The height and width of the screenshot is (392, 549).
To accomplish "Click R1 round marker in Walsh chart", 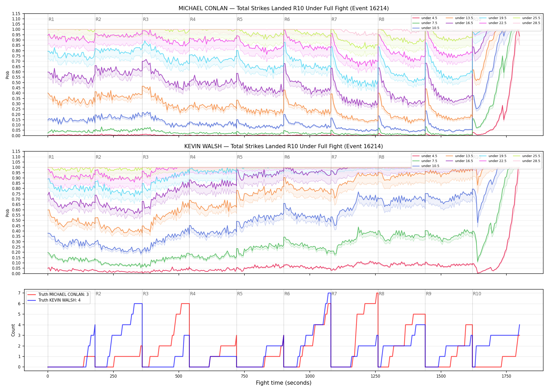I will [x=51, y=157].
